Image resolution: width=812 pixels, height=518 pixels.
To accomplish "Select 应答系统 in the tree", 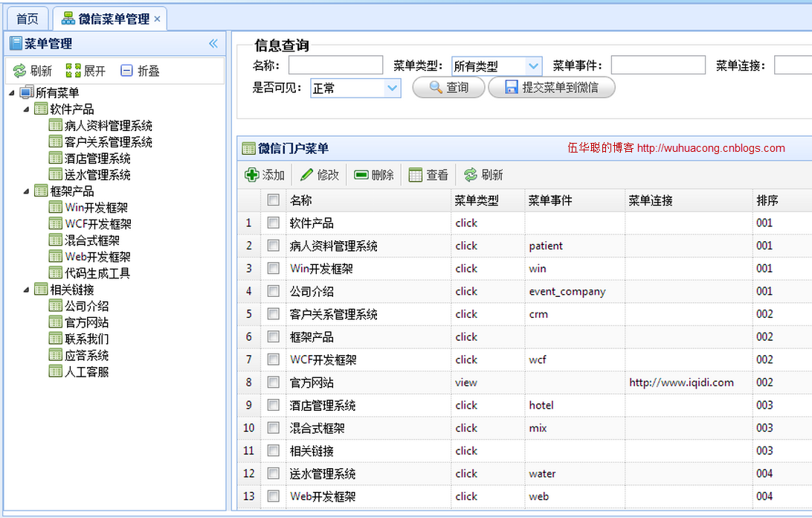I will pos(86,355).
